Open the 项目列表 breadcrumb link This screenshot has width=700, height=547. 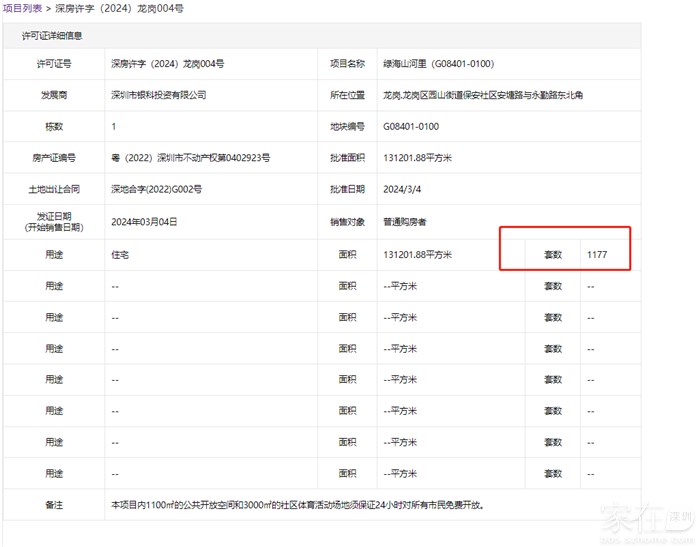22,8
